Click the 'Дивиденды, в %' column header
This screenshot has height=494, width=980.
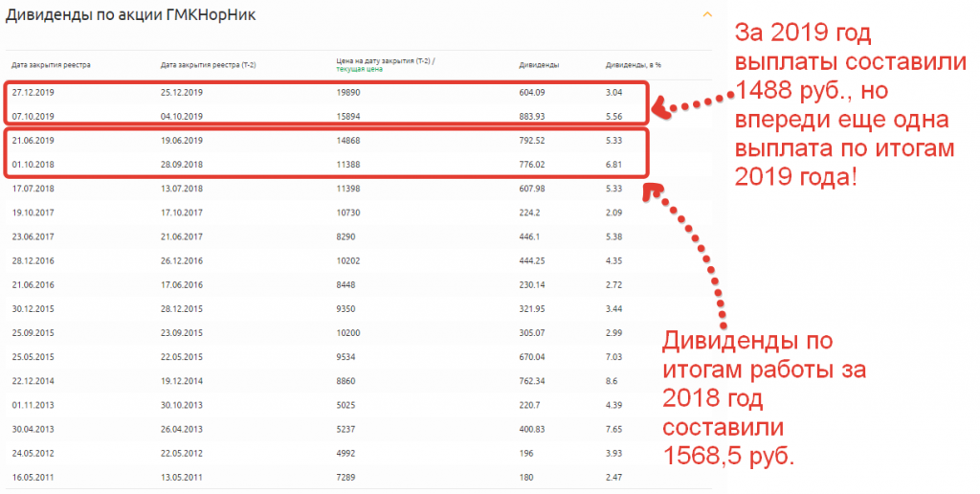click(633, 65)
